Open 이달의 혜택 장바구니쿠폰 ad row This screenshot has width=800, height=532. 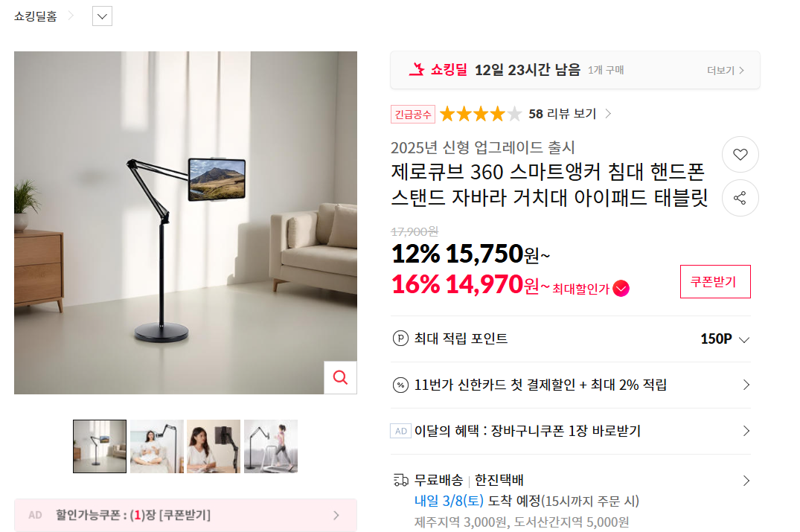click(x=570, y=431)
